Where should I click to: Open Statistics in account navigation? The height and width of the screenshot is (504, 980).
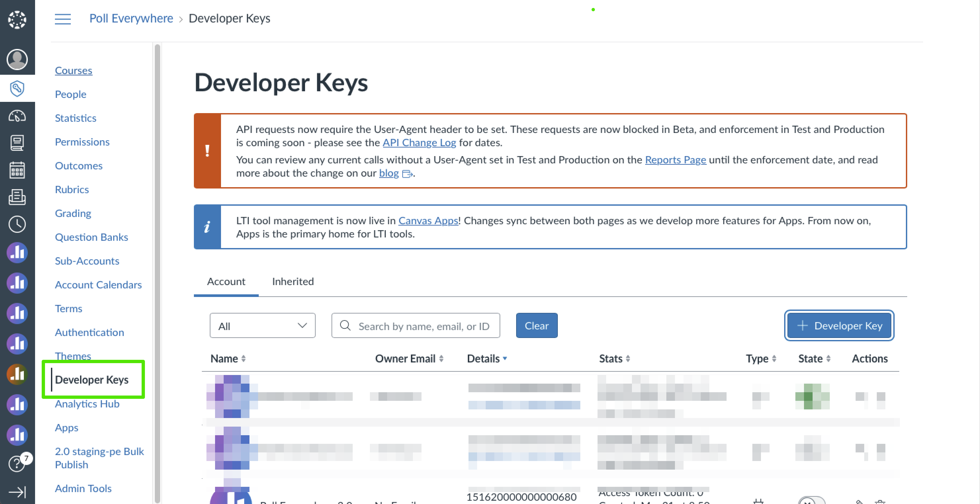[x=75, y=118]
